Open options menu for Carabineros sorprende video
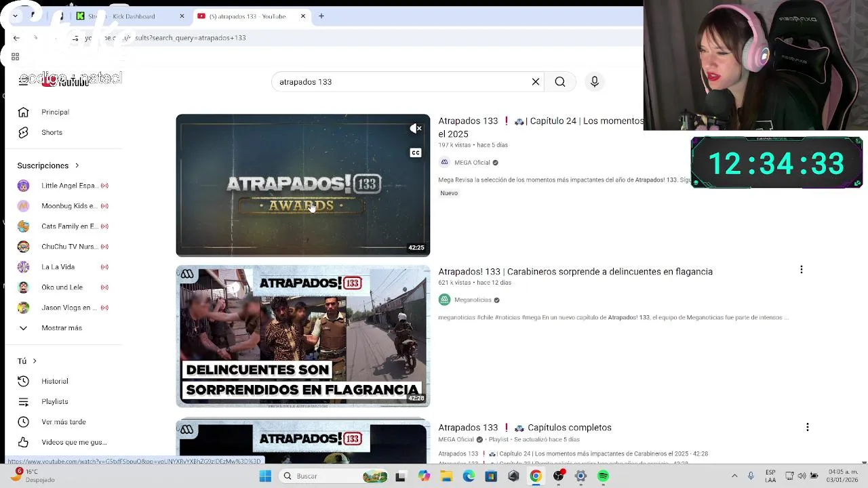This screenshot has width=868, height=488. click(x=801, y=270)
